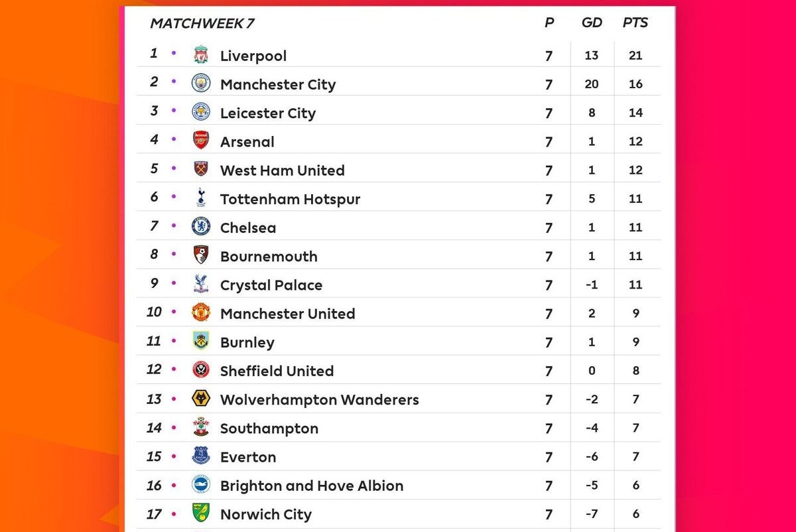Click the position dot beside Sheffield United
The width and height of the screenshot is (796, 532).
(x=174, y=370)
